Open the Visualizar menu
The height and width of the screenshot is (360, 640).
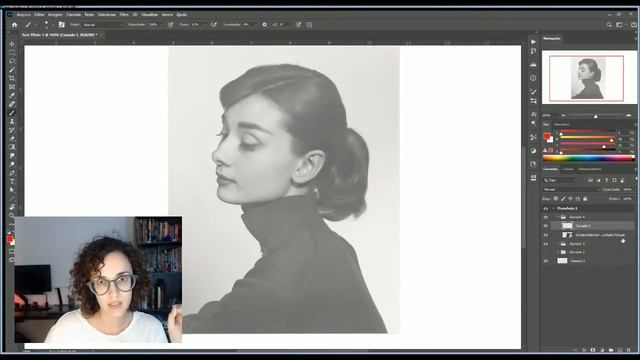(x=149, y=15)
